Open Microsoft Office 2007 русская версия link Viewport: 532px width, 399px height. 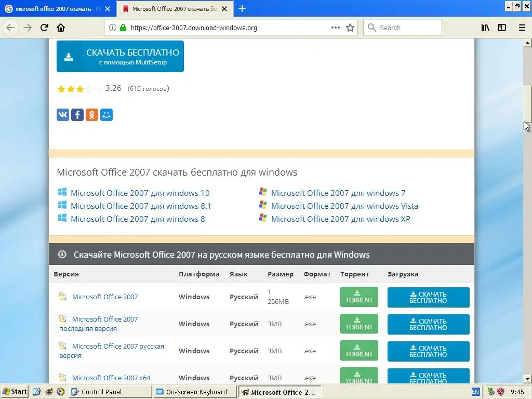[x=112, y=351]
